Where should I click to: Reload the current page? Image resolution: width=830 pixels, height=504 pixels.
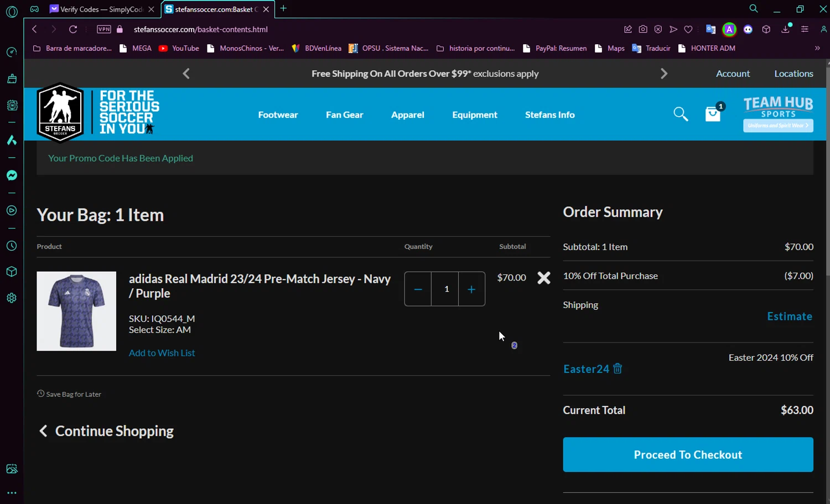[73, 29]
